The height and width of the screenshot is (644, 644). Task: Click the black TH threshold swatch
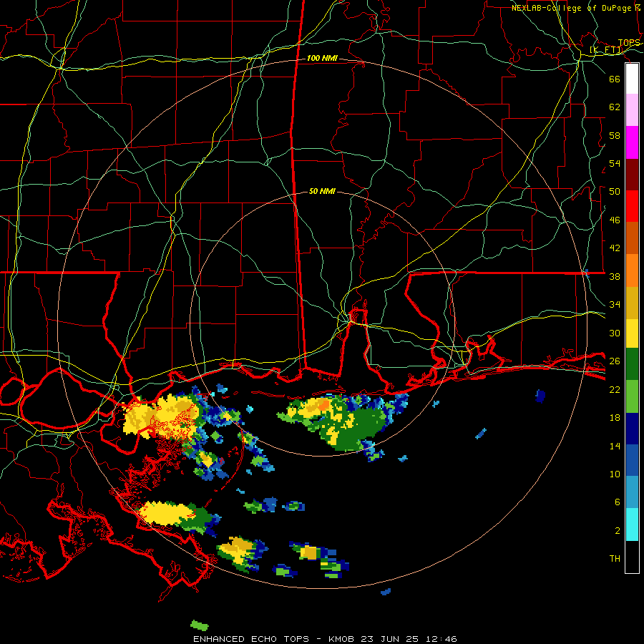632,557
